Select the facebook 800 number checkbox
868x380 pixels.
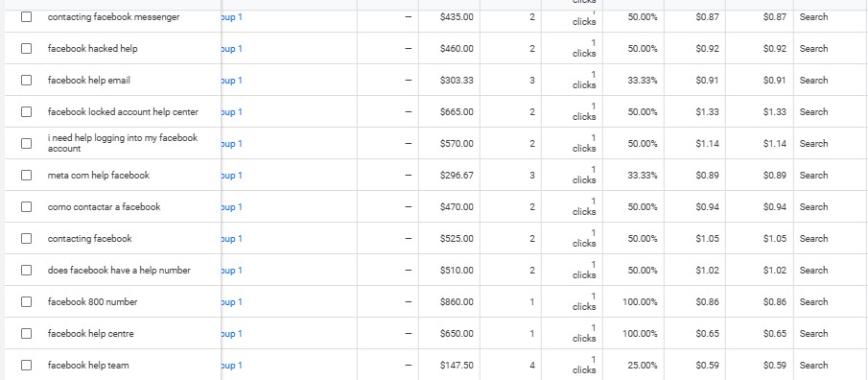[27, 301]
